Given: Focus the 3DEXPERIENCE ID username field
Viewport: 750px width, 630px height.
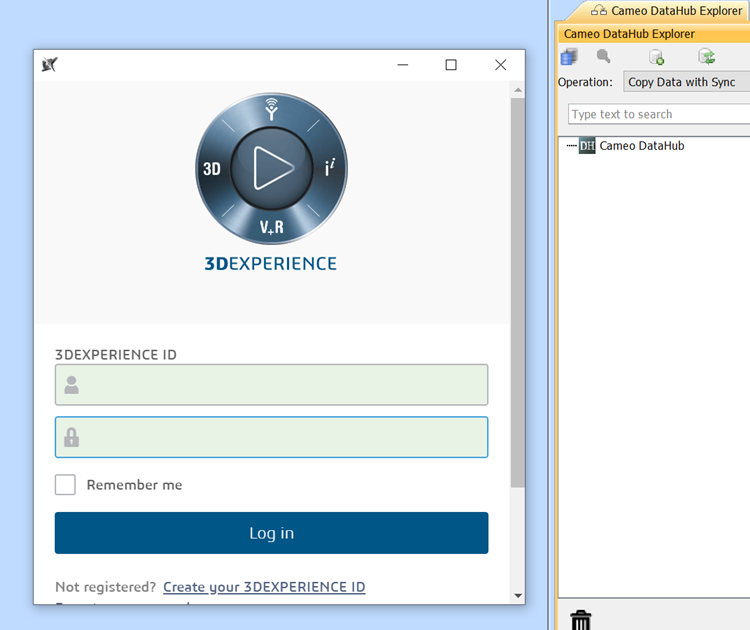Looking at the screenshot, I should pos(272,385).
